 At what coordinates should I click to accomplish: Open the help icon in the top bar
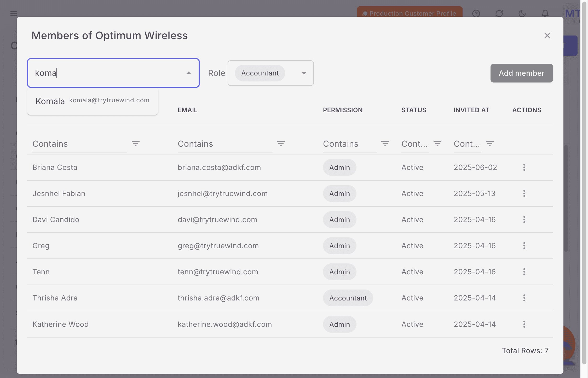point(476,13)
